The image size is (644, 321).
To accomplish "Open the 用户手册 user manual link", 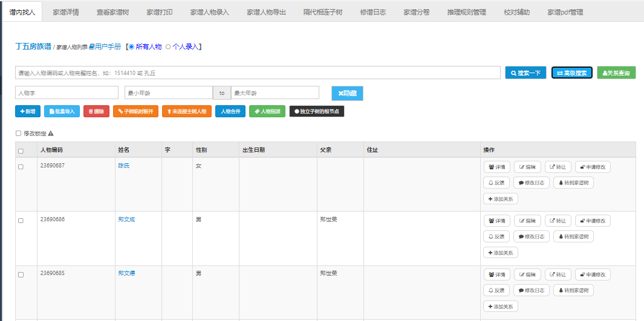I will 105,47.
